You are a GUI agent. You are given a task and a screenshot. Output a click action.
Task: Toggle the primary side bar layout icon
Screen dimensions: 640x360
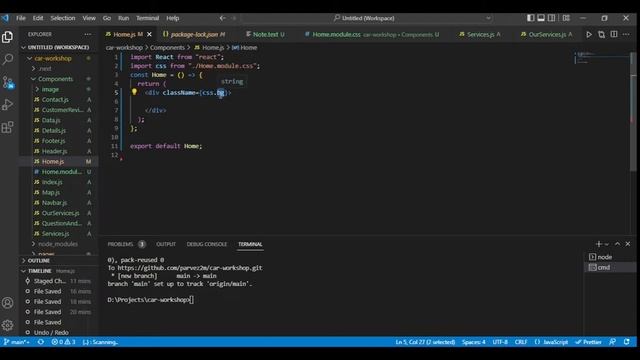coord(530,18)
